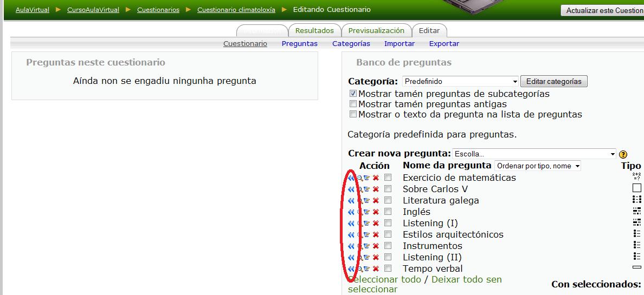Switch to the Resultados tab
Viewport: 644px width, 295px height.
pos(314,31)
